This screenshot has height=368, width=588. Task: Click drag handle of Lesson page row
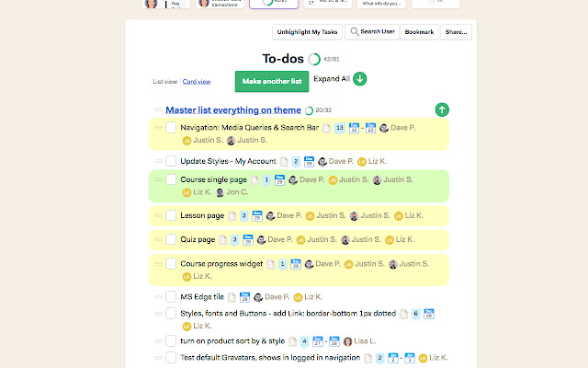[158, 215]
